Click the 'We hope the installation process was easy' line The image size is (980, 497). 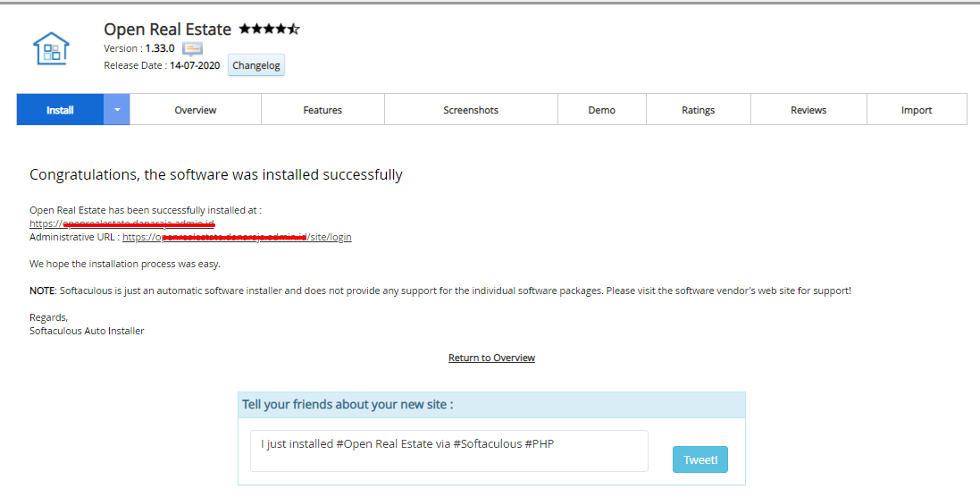pos(125,264)
